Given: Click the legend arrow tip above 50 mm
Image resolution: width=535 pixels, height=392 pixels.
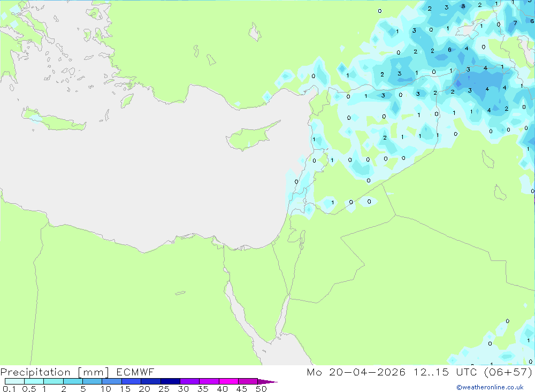Looking at the screenshot, I should (x=267, y=381).
